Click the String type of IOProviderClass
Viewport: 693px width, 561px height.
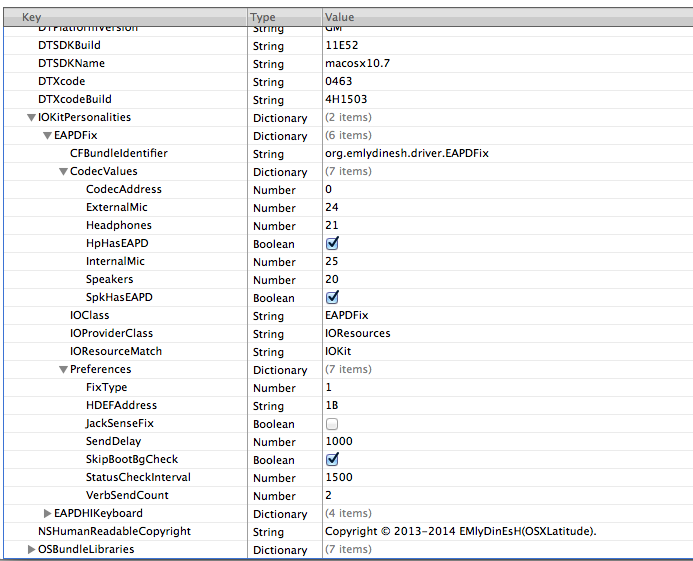(268, 334)
